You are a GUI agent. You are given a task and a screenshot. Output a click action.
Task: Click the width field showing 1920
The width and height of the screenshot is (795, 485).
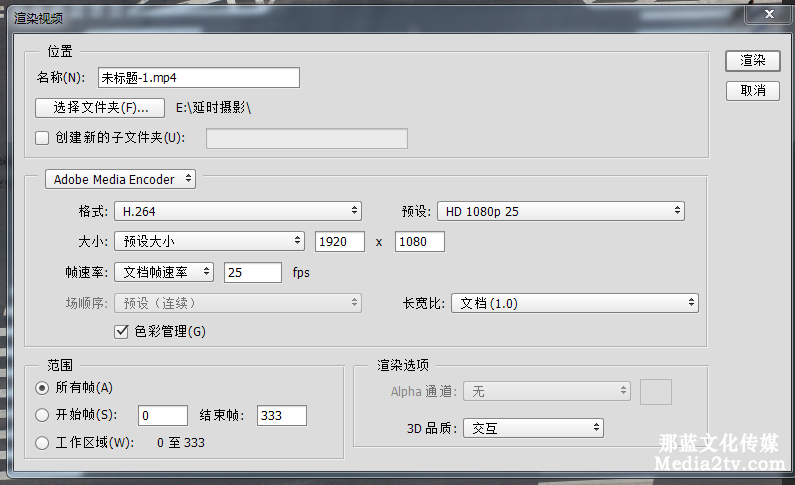tap(340, 241)
